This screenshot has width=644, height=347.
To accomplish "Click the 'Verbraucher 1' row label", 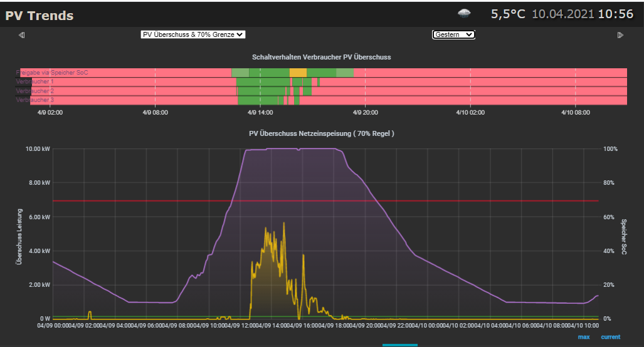I will click(x=35, y=81).
